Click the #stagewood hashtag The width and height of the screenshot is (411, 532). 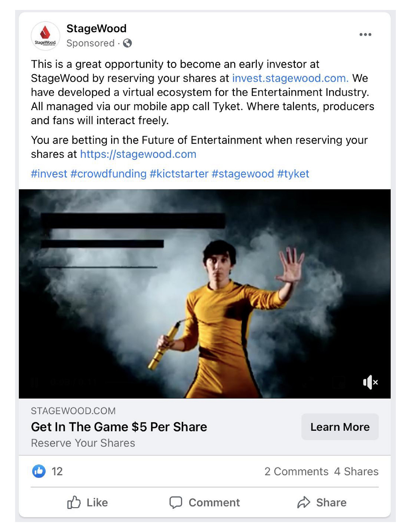pos(243,174)
